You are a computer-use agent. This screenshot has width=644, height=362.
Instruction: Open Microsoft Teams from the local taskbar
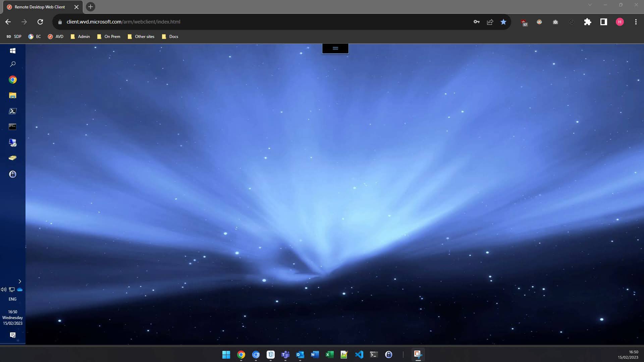click(285, 355)
